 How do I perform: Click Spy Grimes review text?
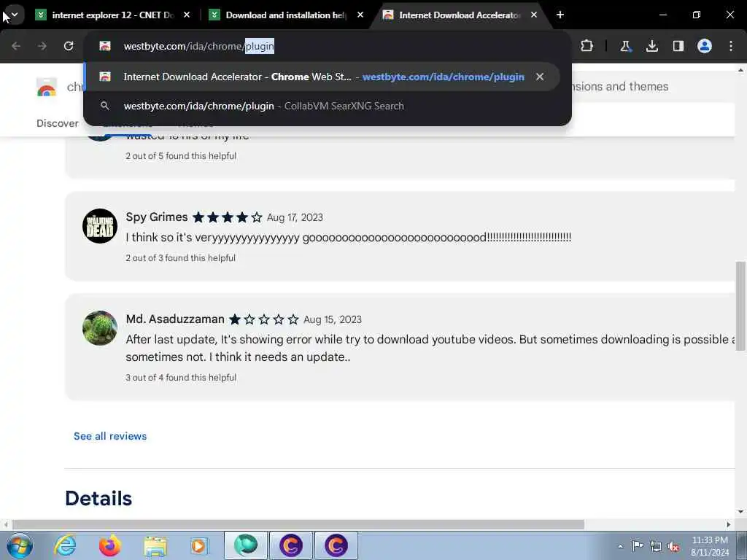(x=348, y=237)
